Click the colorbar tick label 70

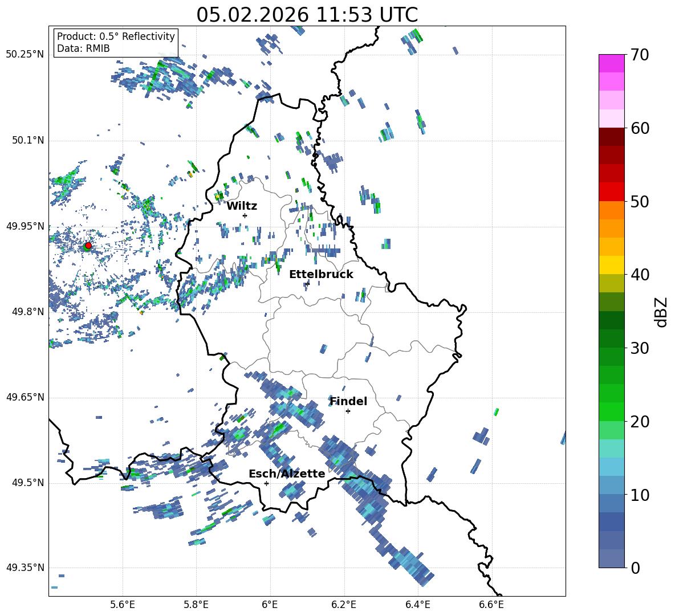(640, 55)
